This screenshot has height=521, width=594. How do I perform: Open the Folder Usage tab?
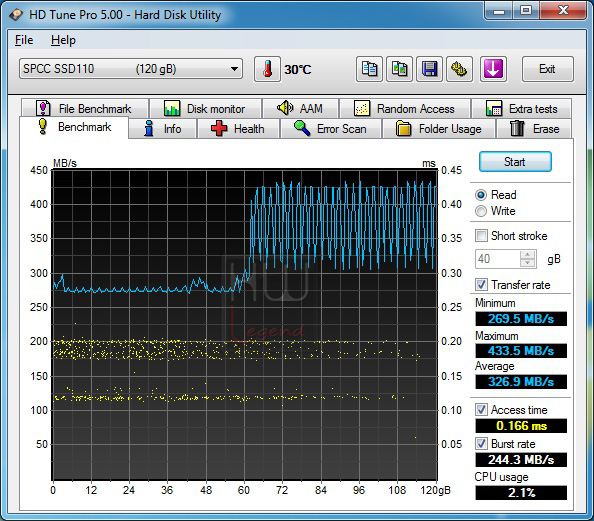pyautogui.click(x=439, y=129)
